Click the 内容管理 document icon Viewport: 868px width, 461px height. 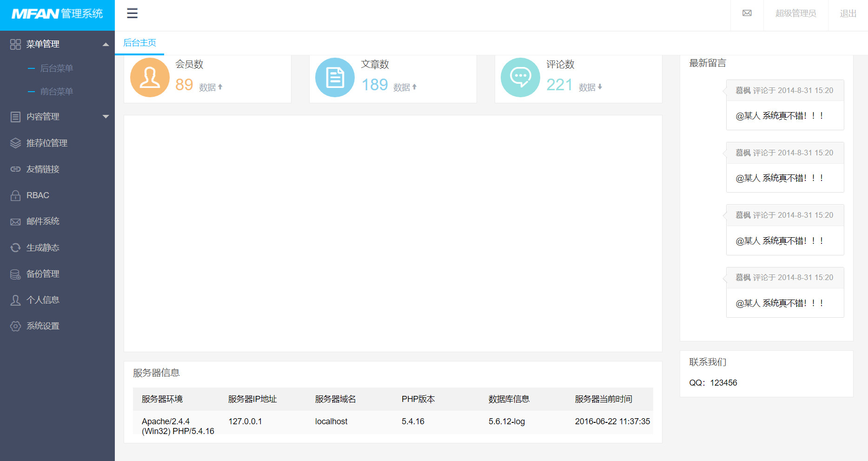(15, 117)
